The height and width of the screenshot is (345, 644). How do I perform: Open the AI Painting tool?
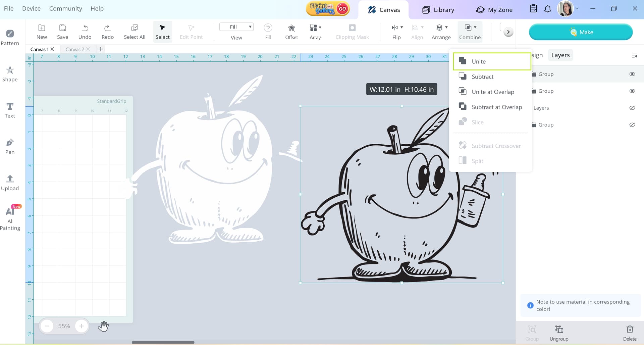10,218
